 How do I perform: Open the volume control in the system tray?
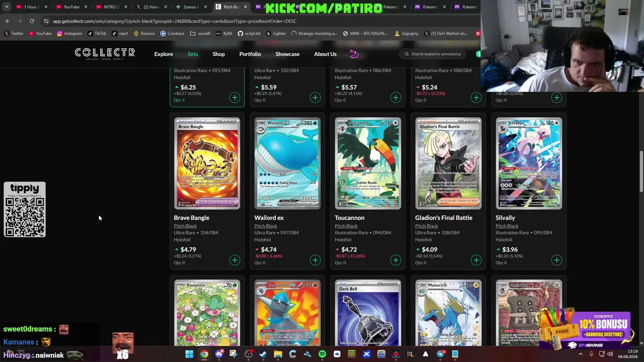610,354
